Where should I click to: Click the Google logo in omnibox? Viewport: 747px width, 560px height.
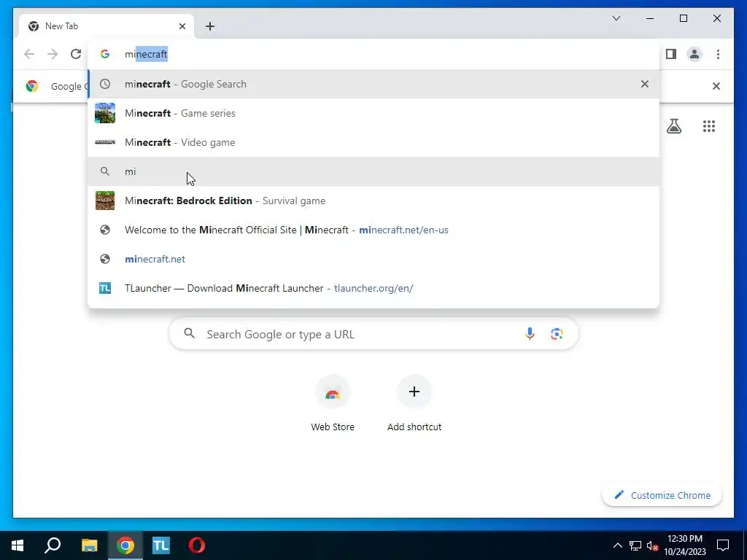pos(105,54)
